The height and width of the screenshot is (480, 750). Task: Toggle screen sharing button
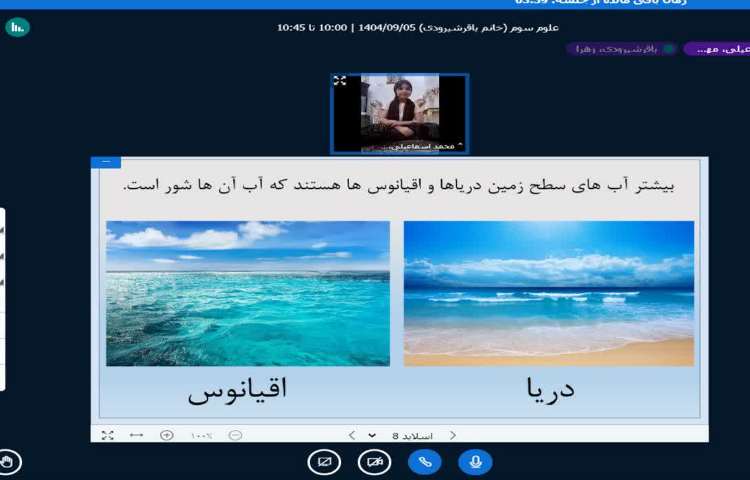(x=324, y=462)
